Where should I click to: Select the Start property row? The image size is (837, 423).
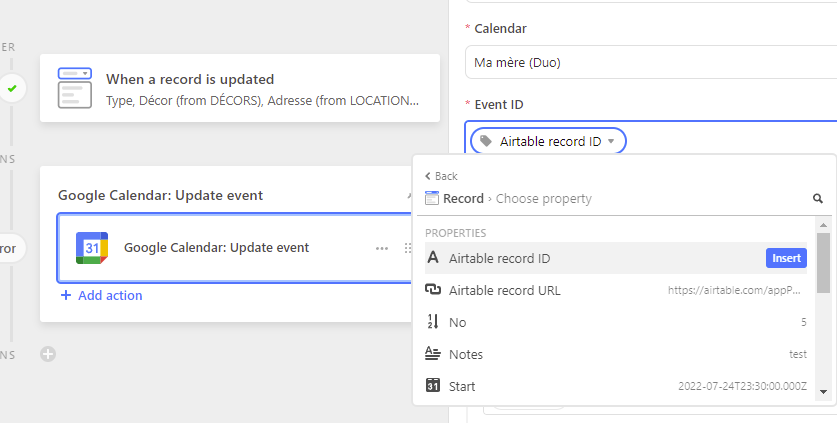click(616, 386)
